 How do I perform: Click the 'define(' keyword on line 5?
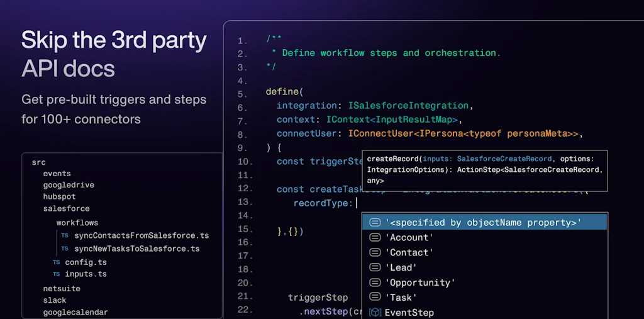pyautogui.click(x=284, y=92)
